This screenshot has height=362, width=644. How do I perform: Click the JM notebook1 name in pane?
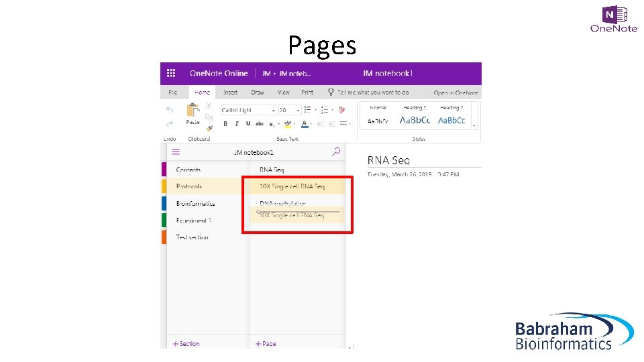click(254, 152)
